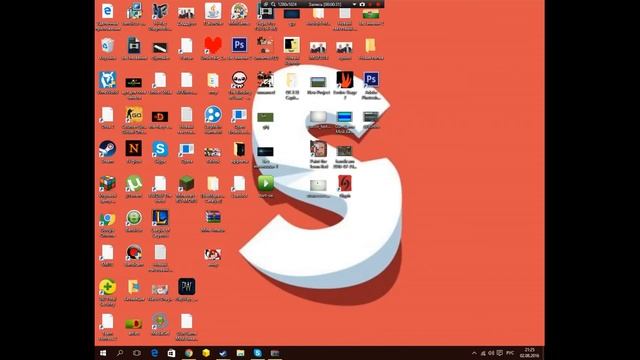Open Task View from the taskbar
This screenshot has height=360, width=640.
click(x=137, y=353)
